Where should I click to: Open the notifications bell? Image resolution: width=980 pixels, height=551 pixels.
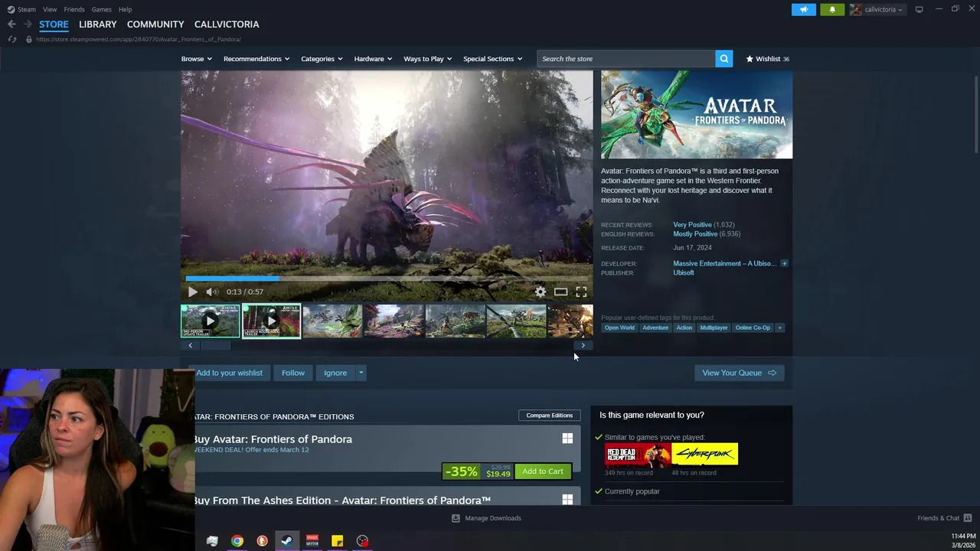pos(832,9)
